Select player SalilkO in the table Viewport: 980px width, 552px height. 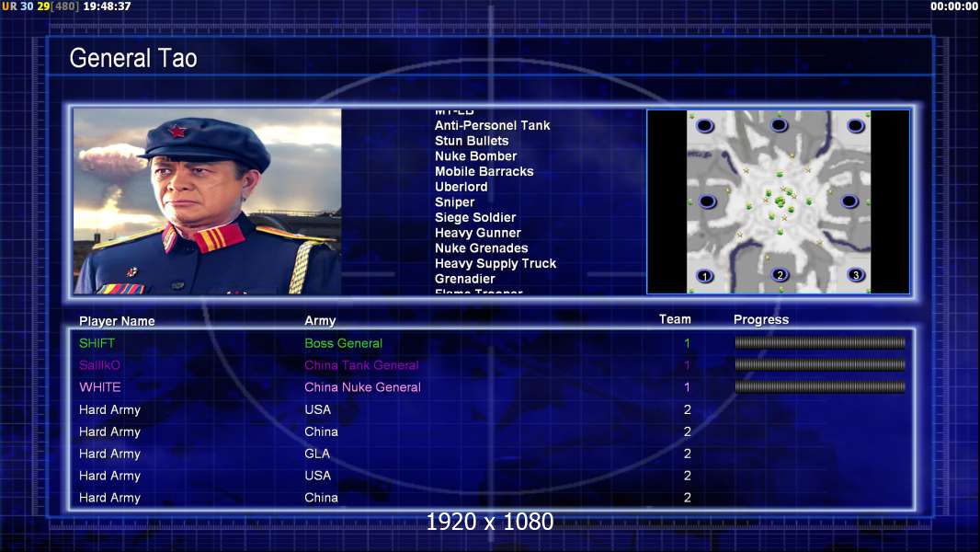(x=99, y=365)
